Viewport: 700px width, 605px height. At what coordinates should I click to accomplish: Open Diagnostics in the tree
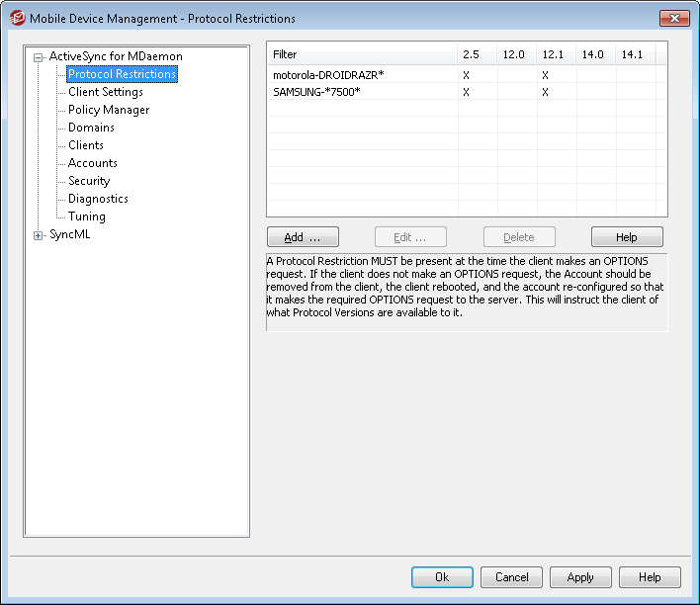(98, 199)
